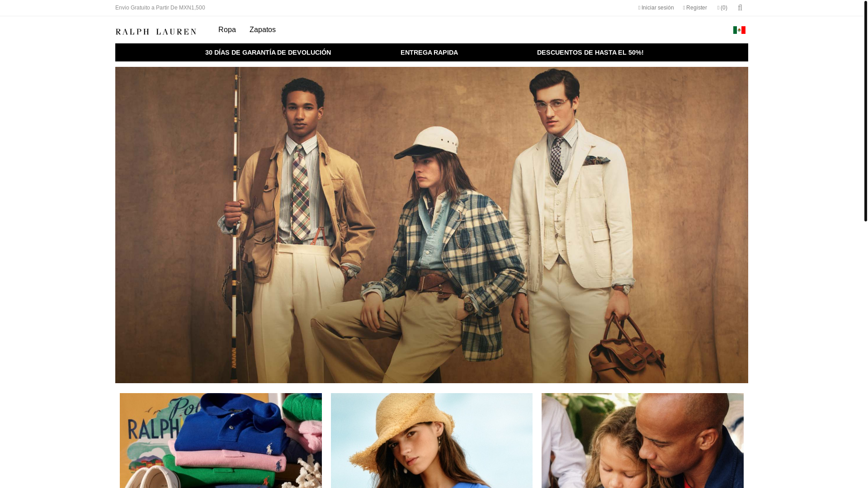Click ENTREGA RAPIDA banner text
Viewport: 868px width, 488px height.
pyautogui.click(x=429, y=52)
